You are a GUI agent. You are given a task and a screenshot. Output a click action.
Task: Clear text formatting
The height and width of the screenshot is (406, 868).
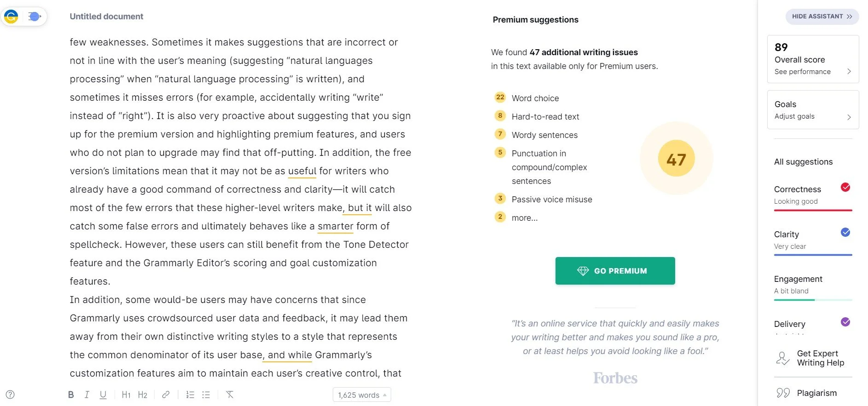tap(230, 395)
